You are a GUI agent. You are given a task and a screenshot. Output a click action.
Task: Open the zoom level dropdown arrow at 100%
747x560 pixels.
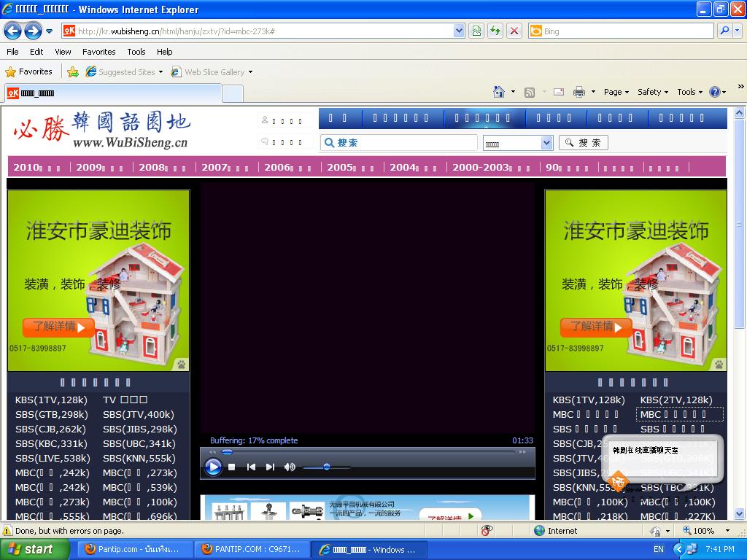click(727, 531)
